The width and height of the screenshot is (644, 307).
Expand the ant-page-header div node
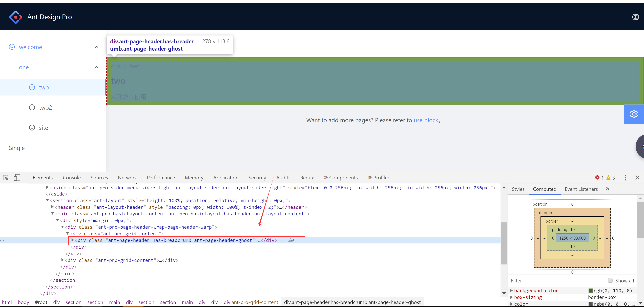pyautogui.click(x=73, y=240)
